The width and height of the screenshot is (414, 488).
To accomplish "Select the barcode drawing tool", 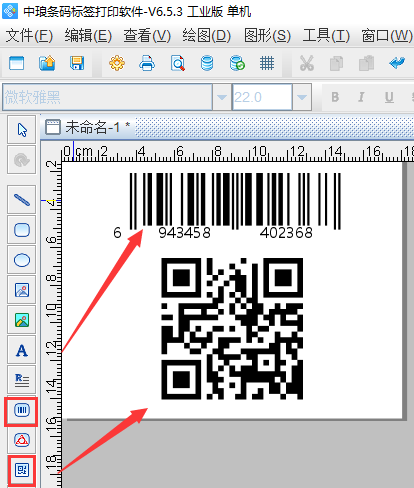I will (22, 410).
